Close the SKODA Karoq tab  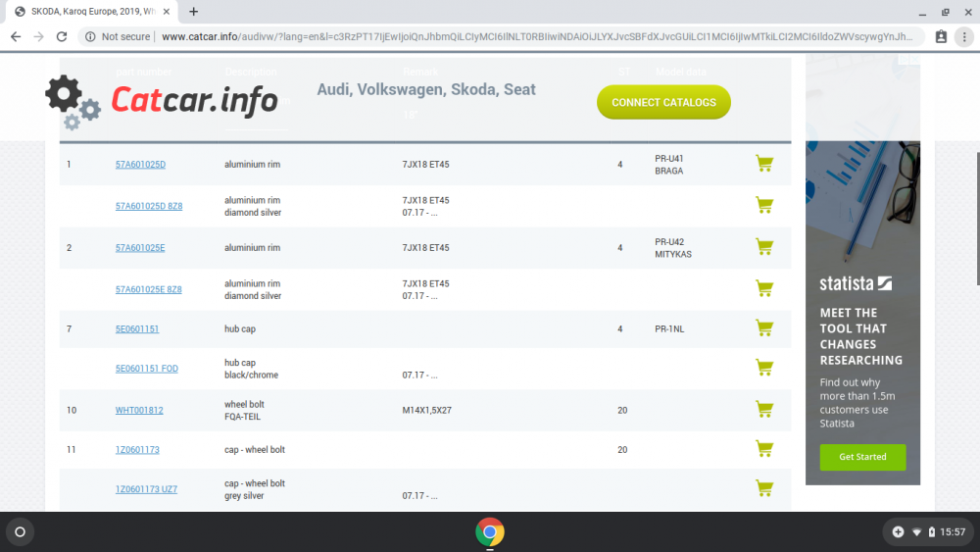point(167,11)
